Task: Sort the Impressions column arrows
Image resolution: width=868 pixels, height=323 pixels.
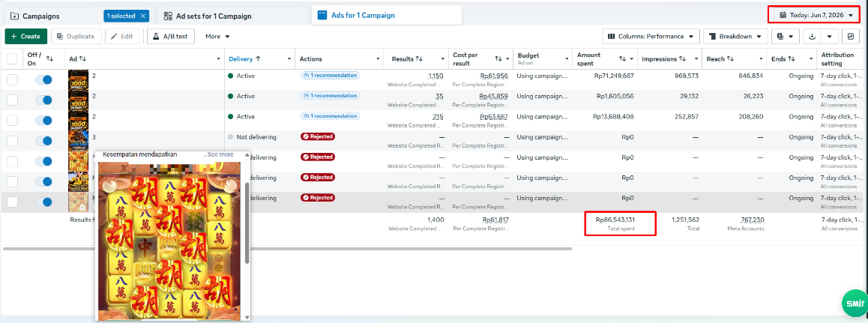Action: [x=683, y=58]
